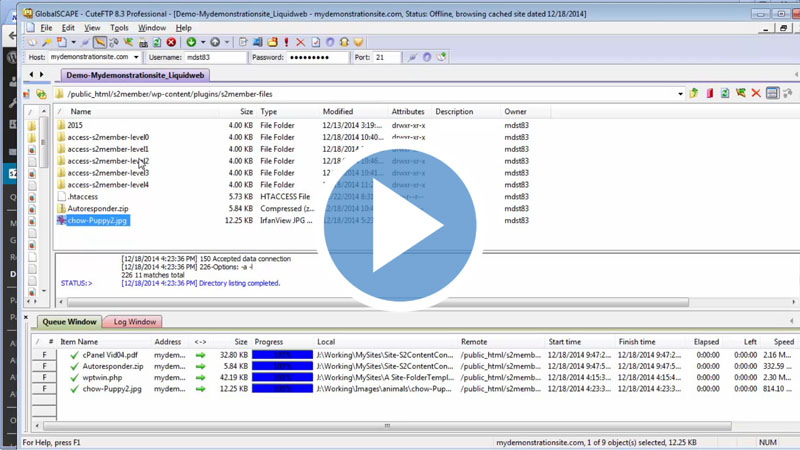Click the red Stop transfer toolbar icon
800x450 pixels.
click(x=171, y=43)
